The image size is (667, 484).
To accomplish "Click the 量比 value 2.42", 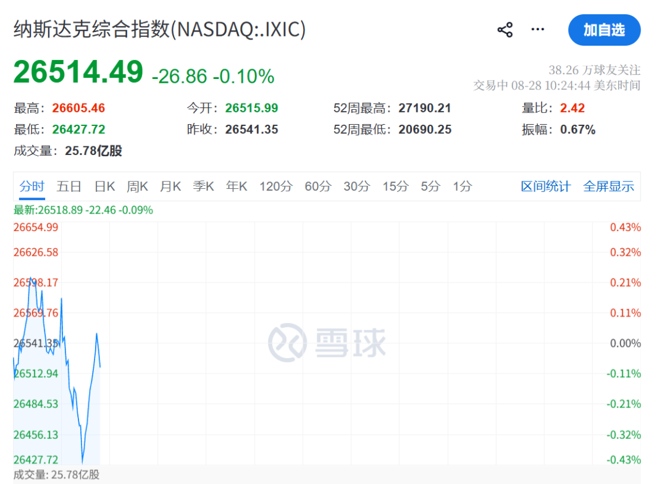I will tap(572, 108).
